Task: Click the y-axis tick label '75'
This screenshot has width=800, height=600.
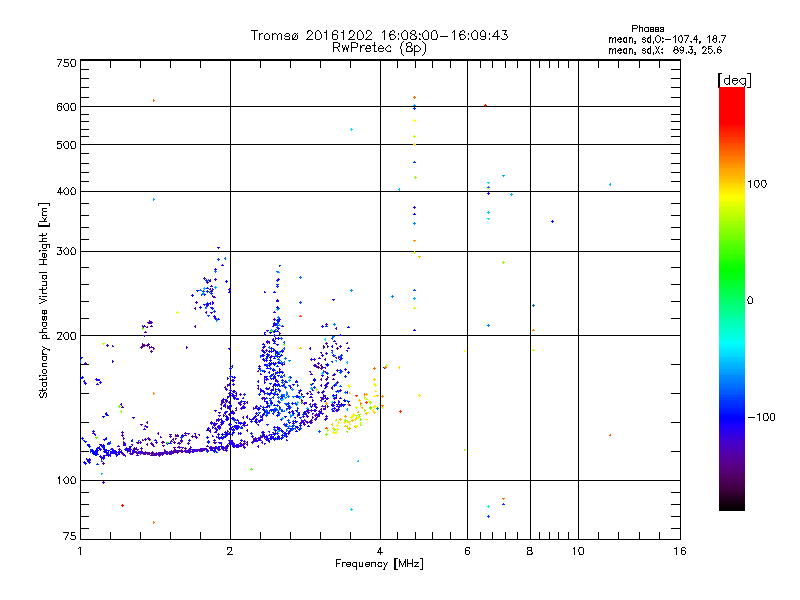Action: 70,536
